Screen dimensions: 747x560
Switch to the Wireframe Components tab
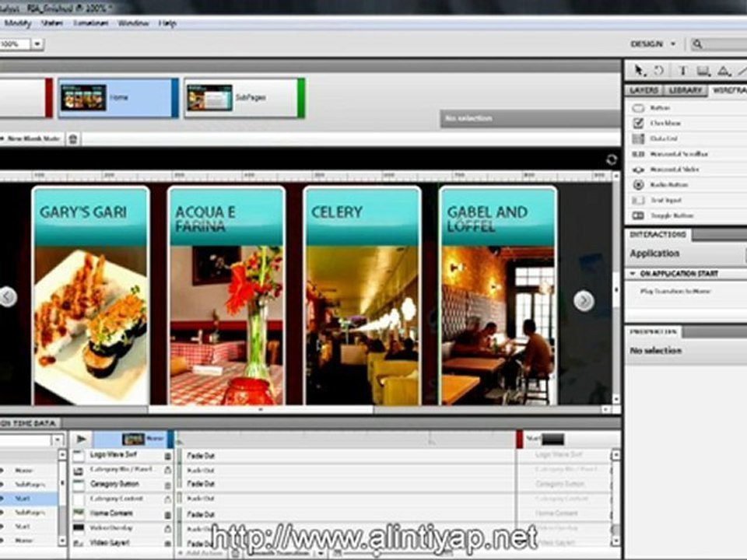point(728,90)
